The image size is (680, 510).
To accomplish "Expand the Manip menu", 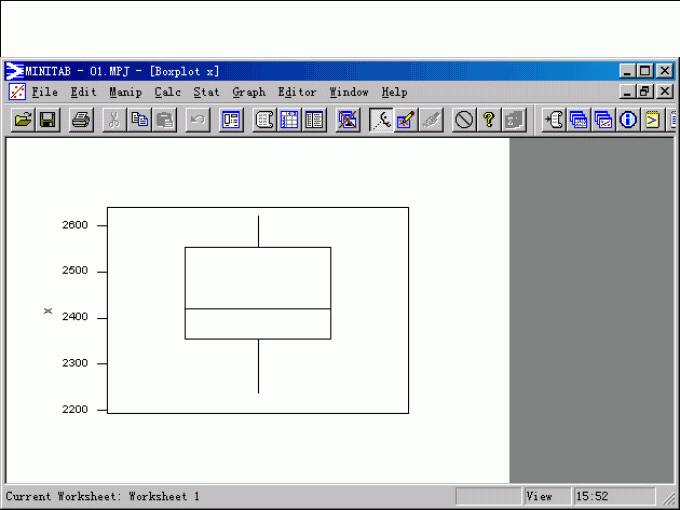I will coord(125,92).
